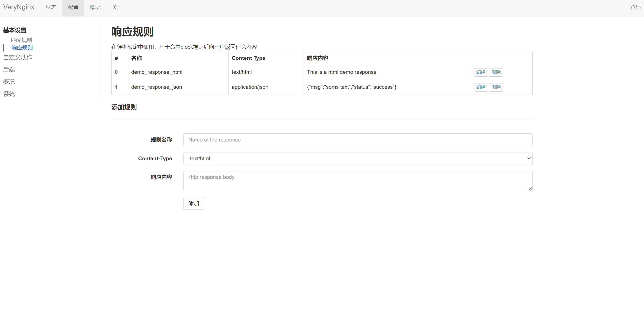Viewport: 644px width, 331px height.
Task: Click 删除 for demo_response_html
Action: click(x=496, y=72)
